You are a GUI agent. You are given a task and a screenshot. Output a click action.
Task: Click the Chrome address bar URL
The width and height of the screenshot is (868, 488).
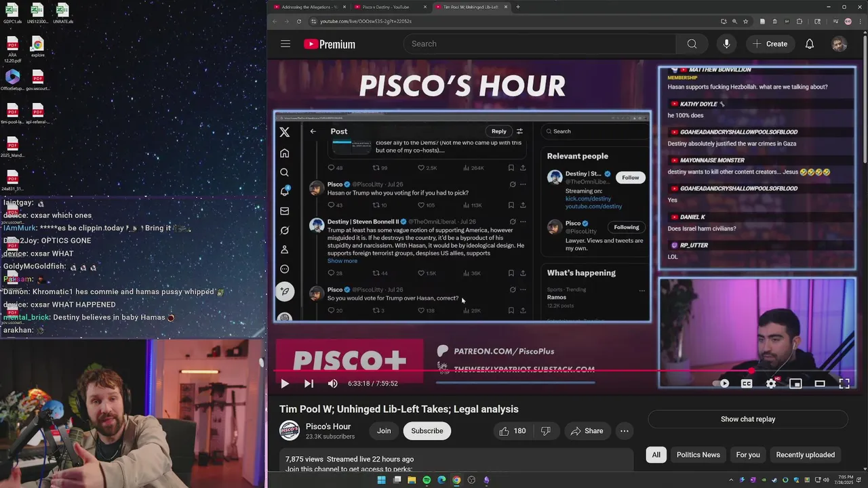pyautogui.click(x=366, y=21)
